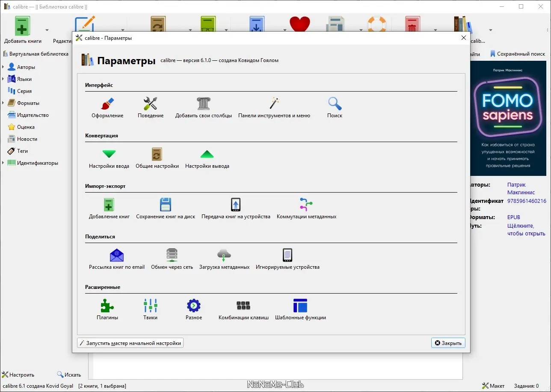The height and width of the screenshot is (392, 551).
Task: Open dropdown arrow next to remove books icon
Action: tap(435, 30)
